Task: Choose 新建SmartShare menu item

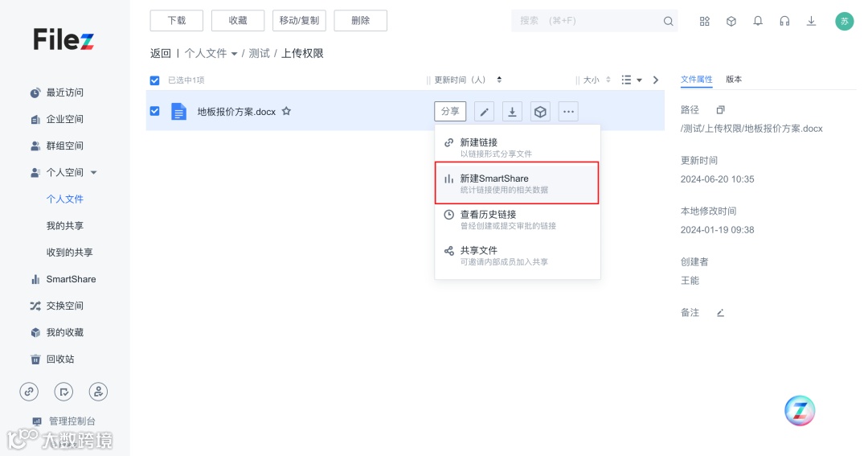Action: (x=517, y=183)
